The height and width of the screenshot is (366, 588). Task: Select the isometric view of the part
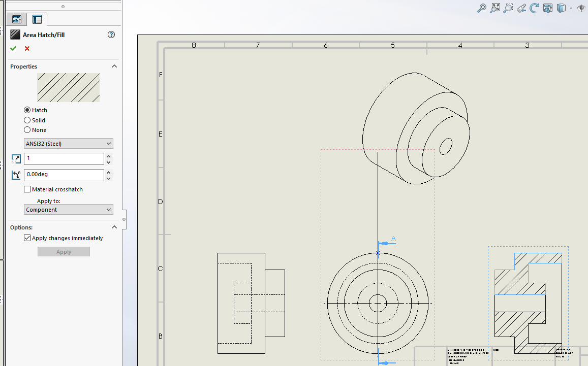coord(416,128)
